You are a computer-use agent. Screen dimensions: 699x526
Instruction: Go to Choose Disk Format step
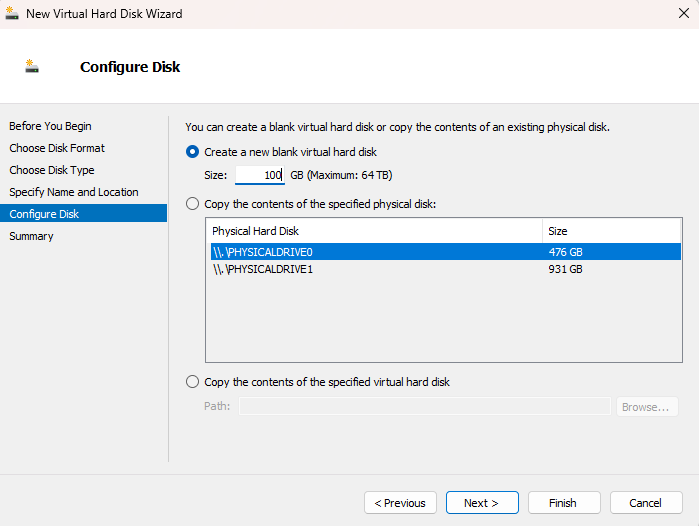pos(57,148)
